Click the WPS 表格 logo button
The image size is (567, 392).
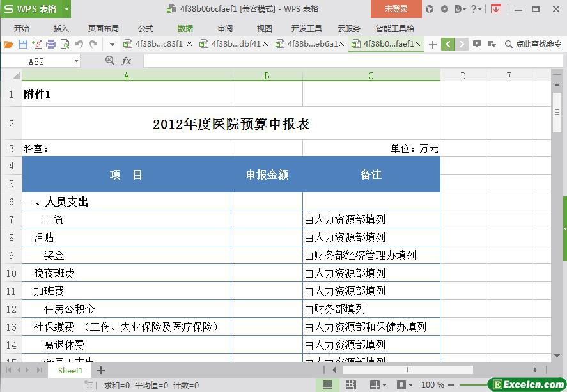[31, 9]
